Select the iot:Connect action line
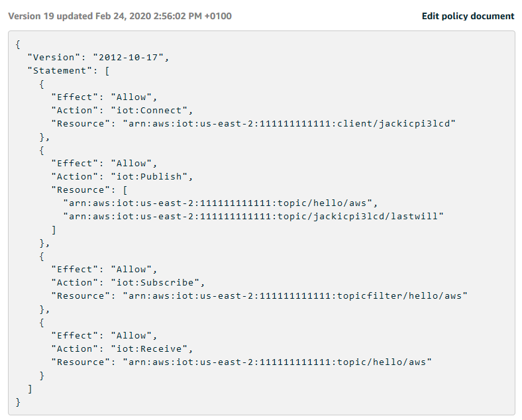This screenshot has height=420, width=522. click(122, 111)
